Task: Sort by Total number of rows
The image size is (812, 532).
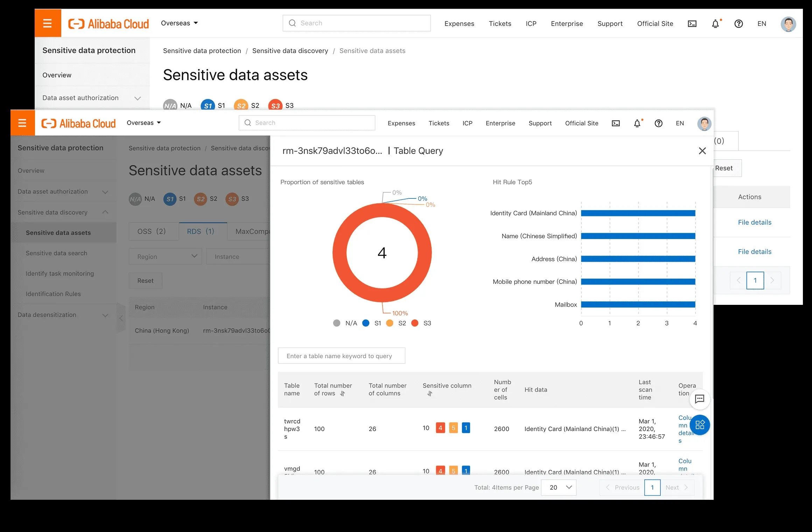Action: click(x=343, y=393)
